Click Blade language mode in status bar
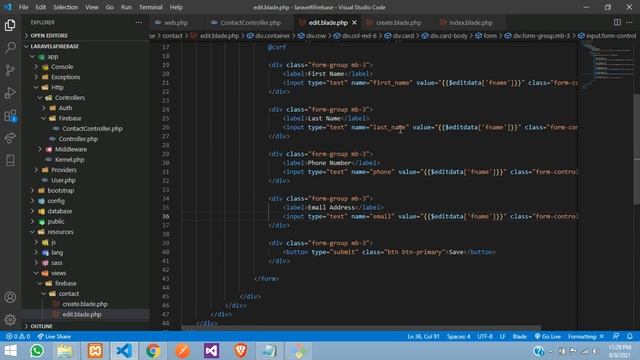 pos(520,336)
